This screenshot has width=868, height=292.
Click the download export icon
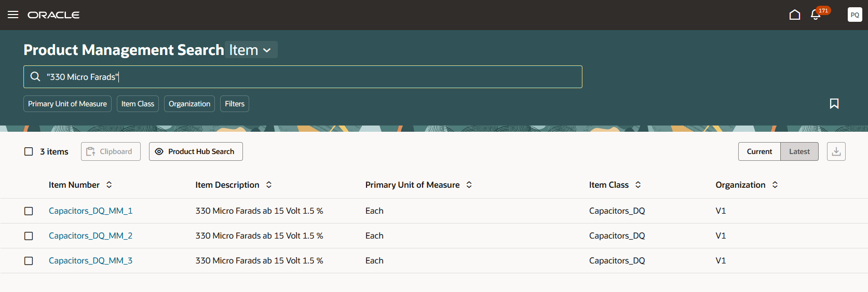pos(836,151)
